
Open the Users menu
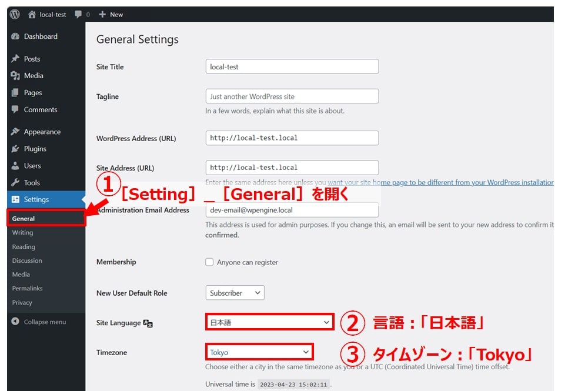point(32,166)
